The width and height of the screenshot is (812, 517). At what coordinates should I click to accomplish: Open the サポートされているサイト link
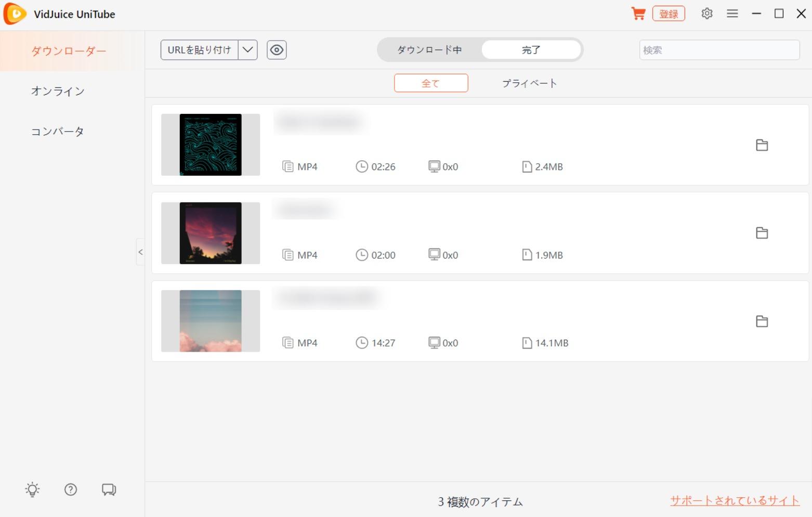point(735,501)
